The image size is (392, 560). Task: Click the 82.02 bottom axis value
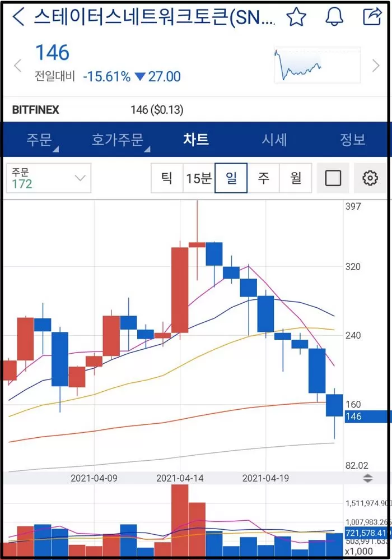pyautogui.click(x=357, y=465)
